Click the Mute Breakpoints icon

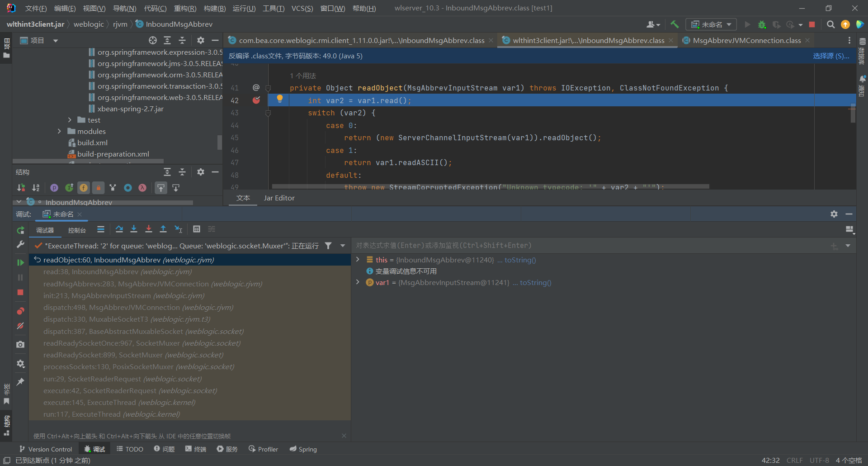pyautogui.click(x=20, y=326)
